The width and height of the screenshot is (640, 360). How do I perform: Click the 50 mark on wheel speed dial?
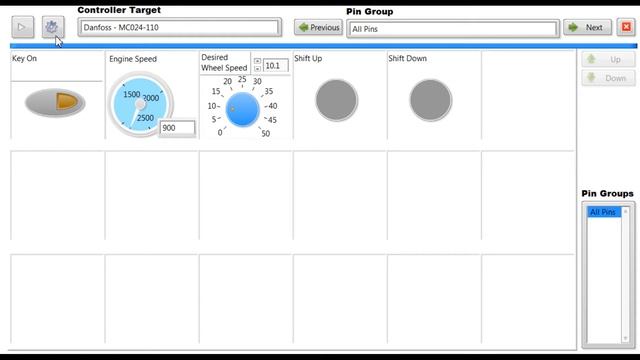(266, 133)
